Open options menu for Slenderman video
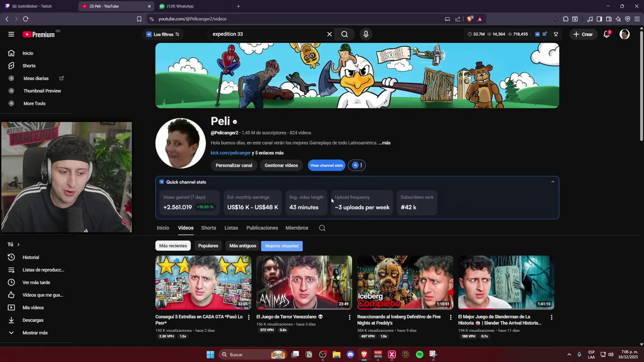 pos(551,317)
